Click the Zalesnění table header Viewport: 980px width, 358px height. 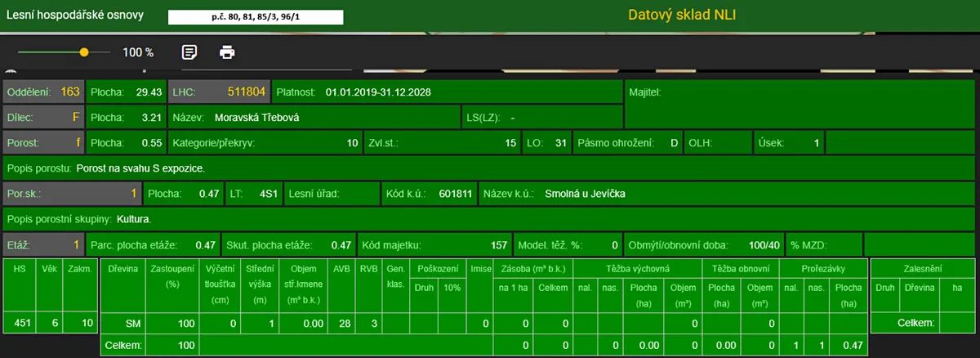point(923,267)
